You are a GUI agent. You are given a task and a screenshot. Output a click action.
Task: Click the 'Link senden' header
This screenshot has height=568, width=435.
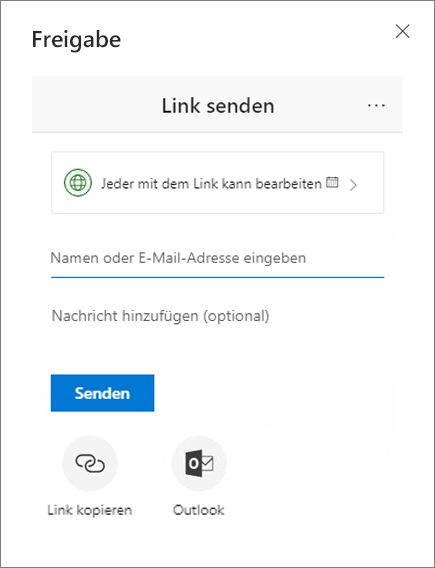tap(218, 106)
